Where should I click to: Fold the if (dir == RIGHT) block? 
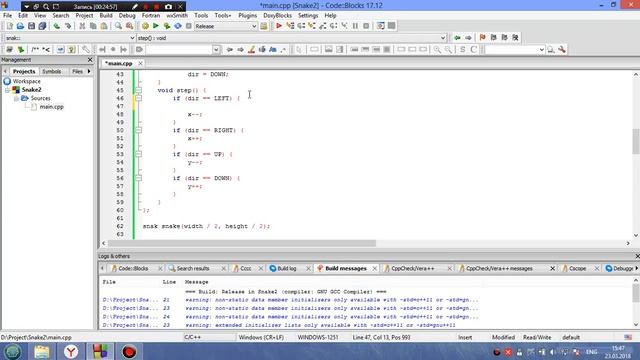[x=139, y=130]
